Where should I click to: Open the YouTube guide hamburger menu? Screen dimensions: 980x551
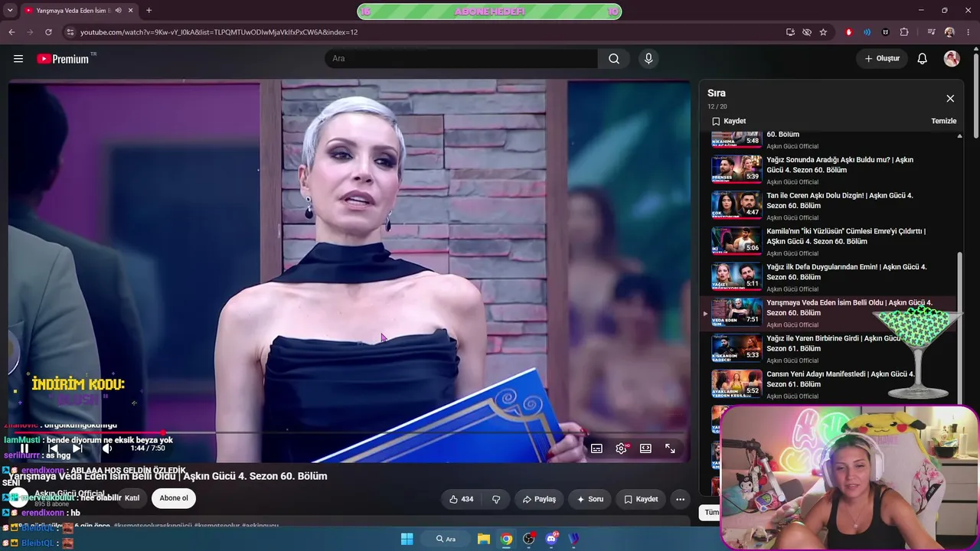click(18, 59)
